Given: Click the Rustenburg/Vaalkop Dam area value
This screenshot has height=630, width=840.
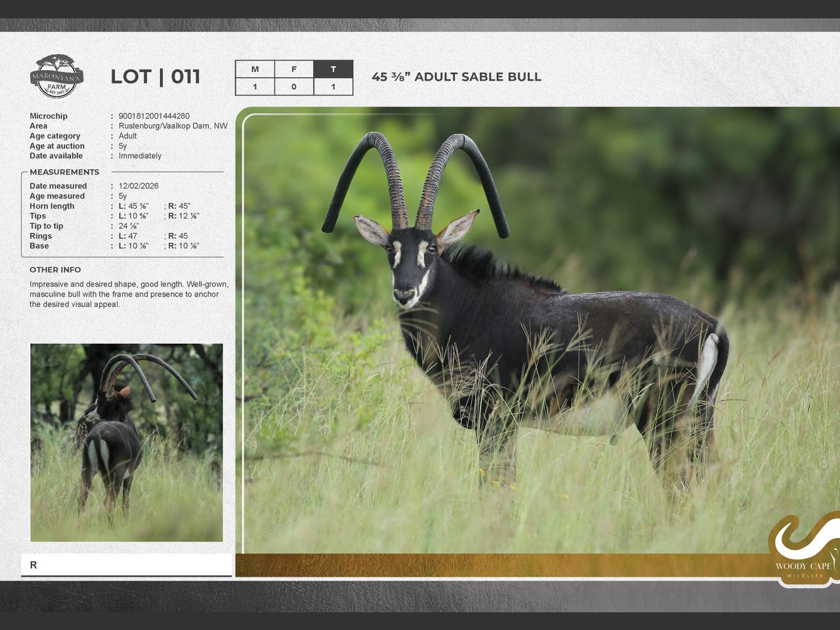Looking at the screenshot, I should click(173, 126).
